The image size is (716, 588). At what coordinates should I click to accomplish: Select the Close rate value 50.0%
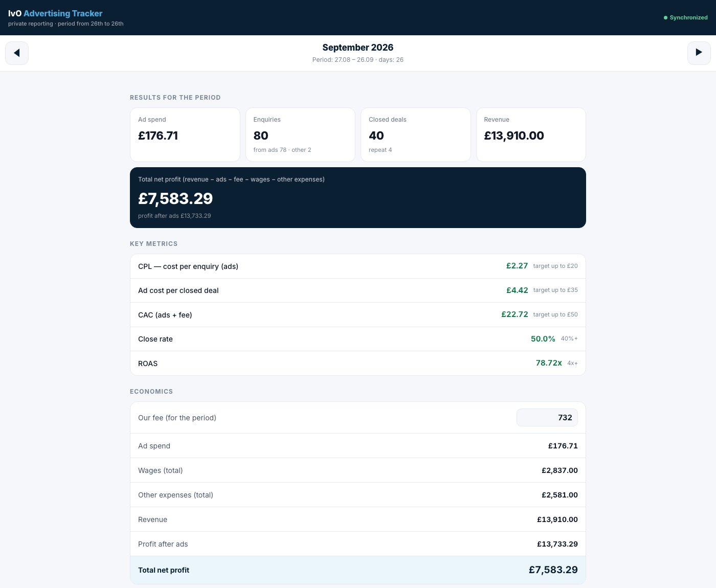point(543,339)
